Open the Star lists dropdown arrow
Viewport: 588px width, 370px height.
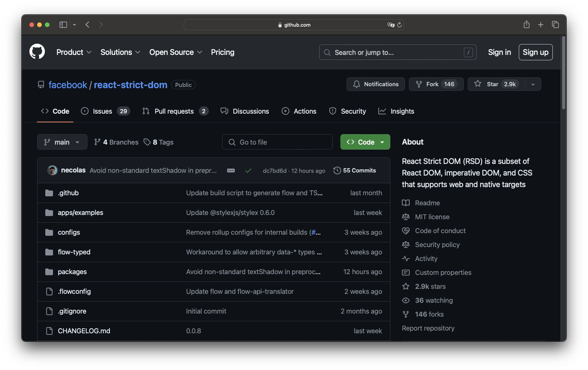(x=533, y=84)
